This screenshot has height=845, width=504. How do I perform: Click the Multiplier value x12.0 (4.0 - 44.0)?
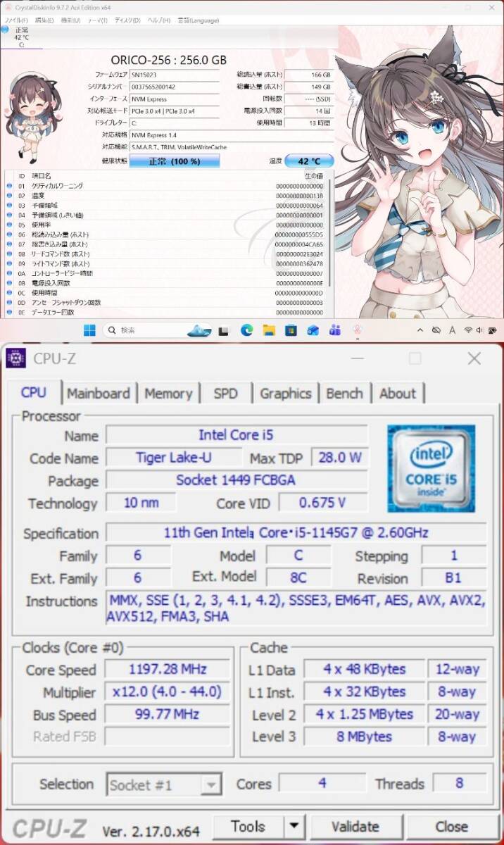click(168, 691)
